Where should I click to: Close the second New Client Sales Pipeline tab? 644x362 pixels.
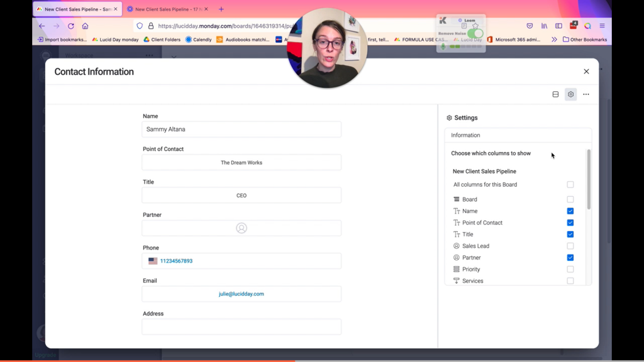tap(206, 9)
